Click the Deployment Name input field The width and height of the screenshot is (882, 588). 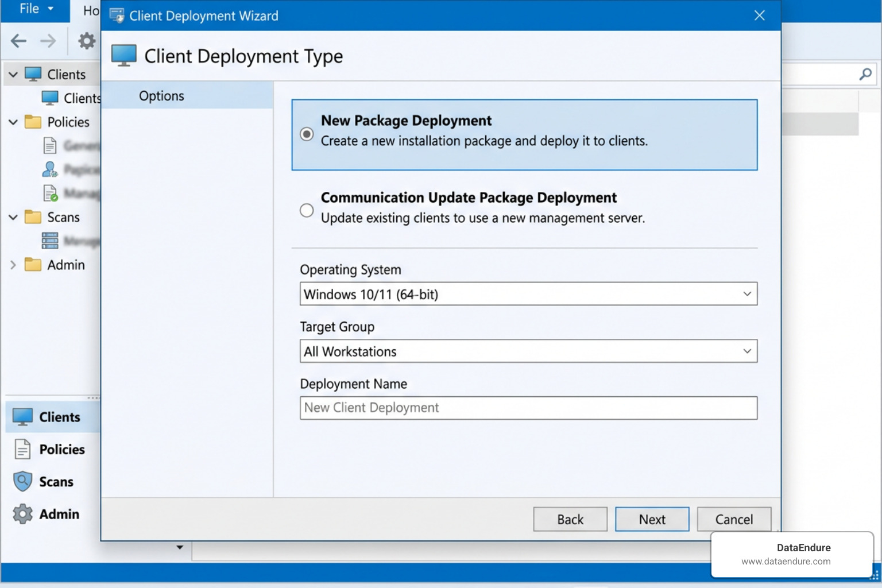pyautogui.click(x=528, y=408)
